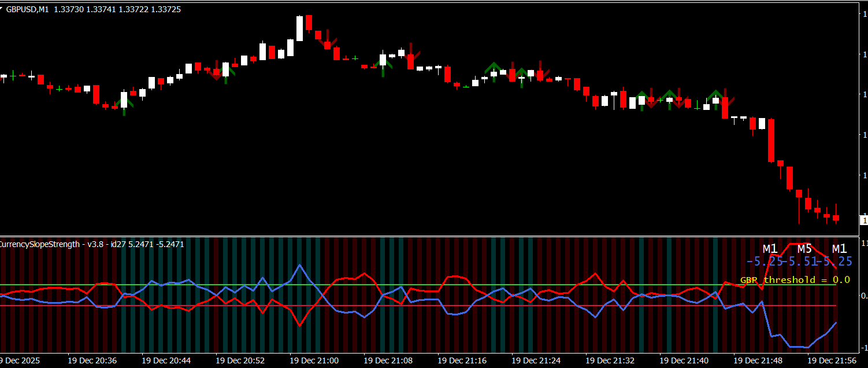Image resolution: width=868 pixels, height=368 pixels.
Task: Select the GBP threshold = 0.0 text
Action: point(795,280)
